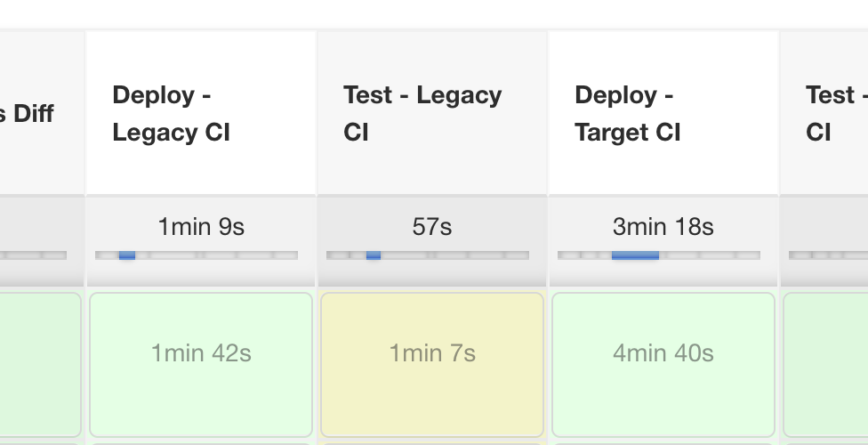Click the 3min 18s average duration

click(x=663, y=227)
